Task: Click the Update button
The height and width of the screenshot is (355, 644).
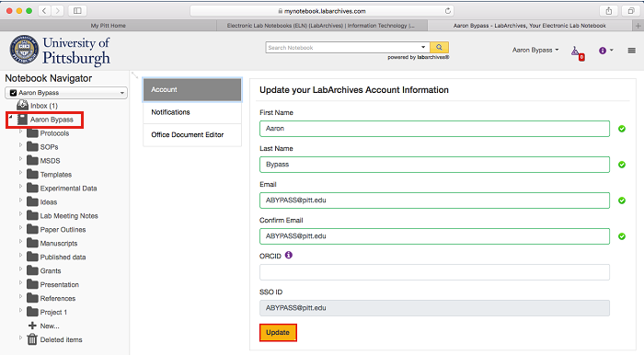Action: pos(278,332)
